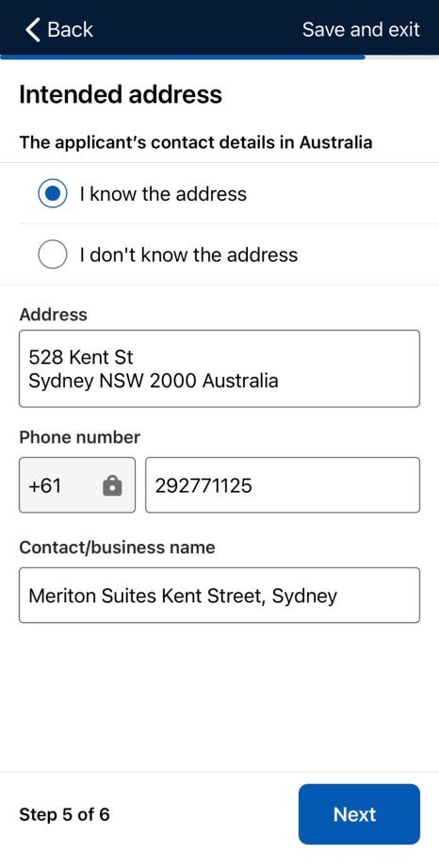Click the 'Phone number' field label
The height and width of the screenshot is (868, 439).
(x=80, y=437)
